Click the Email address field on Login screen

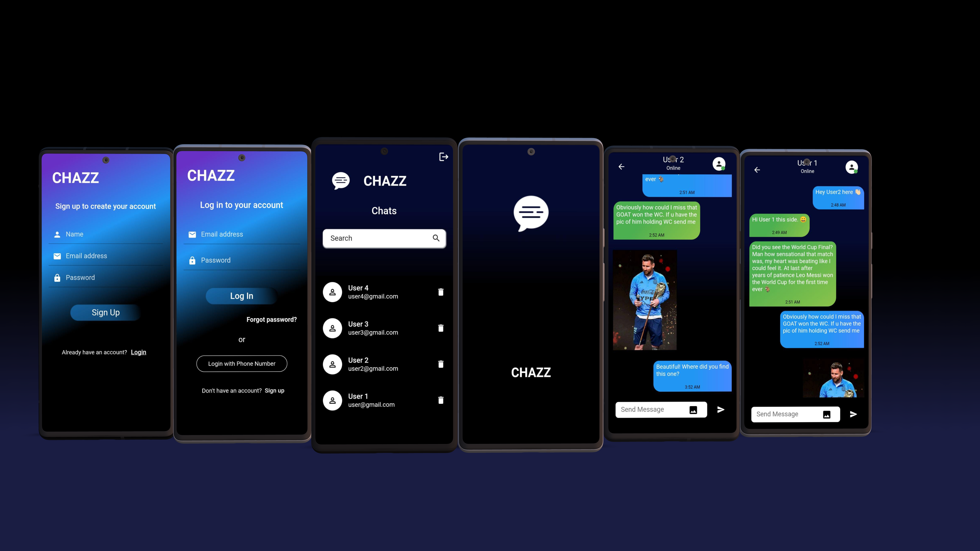pyautogui.click(x=242, y=234)
